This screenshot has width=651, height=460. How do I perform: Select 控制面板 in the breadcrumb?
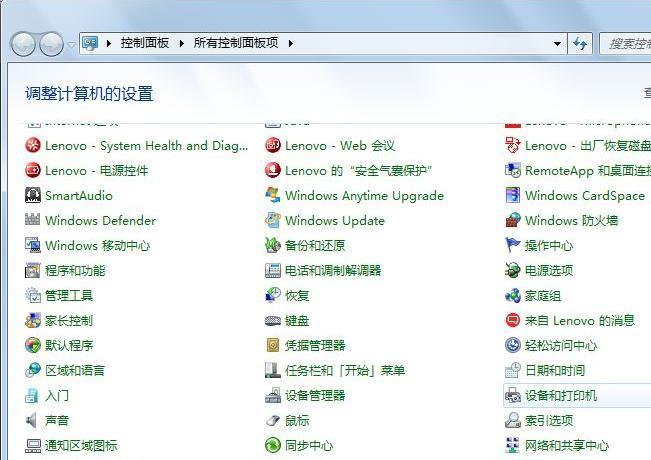click(145, 43)
